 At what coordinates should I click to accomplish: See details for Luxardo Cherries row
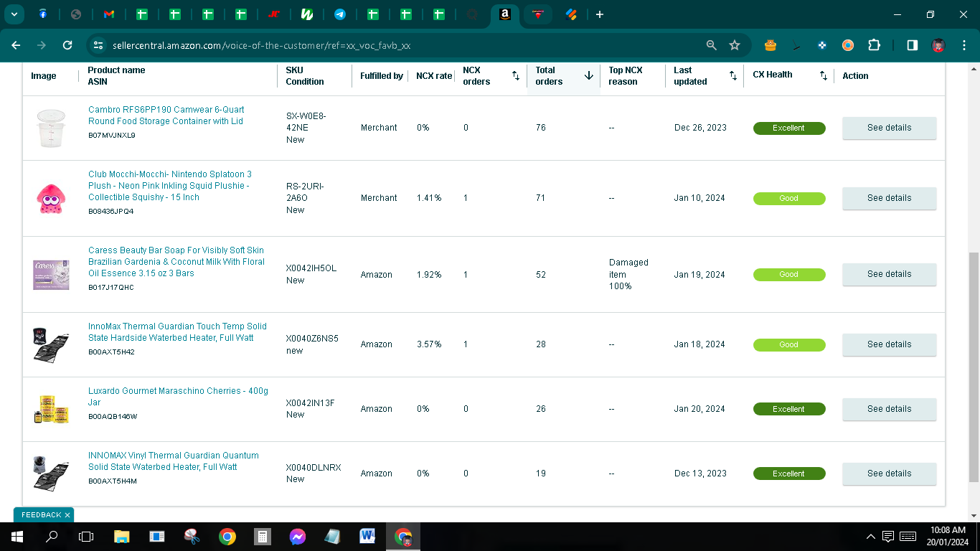889,409
